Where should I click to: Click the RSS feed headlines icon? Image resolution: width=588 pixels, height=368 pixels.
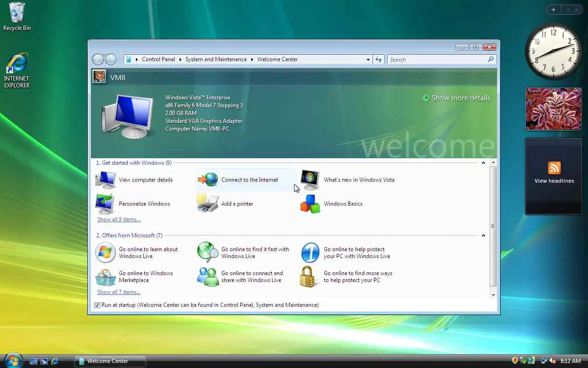(554, 168)
